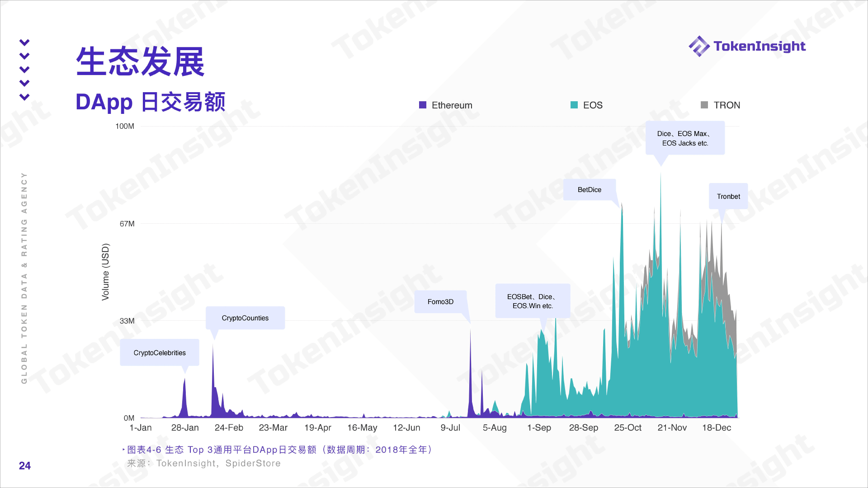Image resolution: width=868 pixels, height=488 pixels.
Task: Click the Fomo3D annotation bubble
Action: (440, 301)
